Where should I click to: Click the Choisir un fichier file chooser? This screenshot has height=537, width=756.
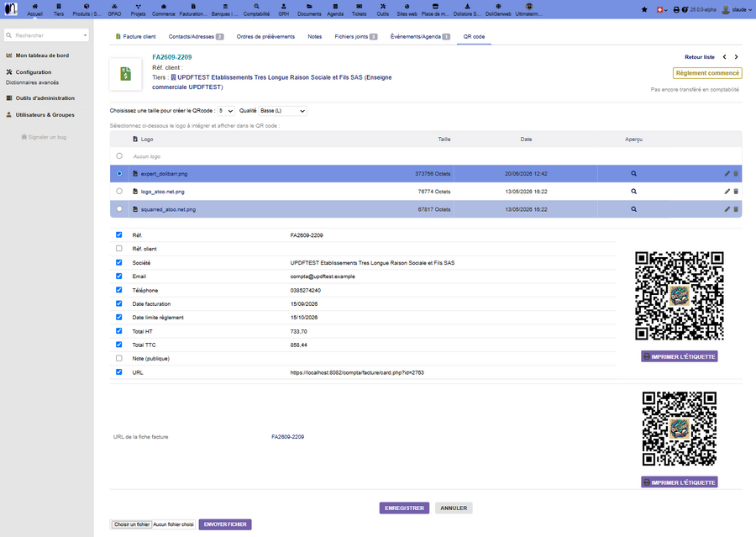[132, 524]
